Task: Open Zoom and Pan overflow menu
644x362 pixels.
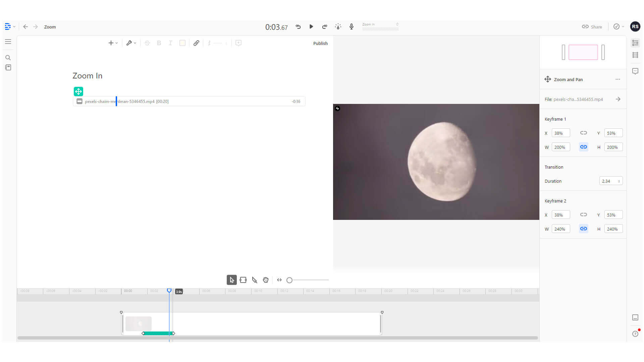Action: pyautogui.click(x=618, y=79)
